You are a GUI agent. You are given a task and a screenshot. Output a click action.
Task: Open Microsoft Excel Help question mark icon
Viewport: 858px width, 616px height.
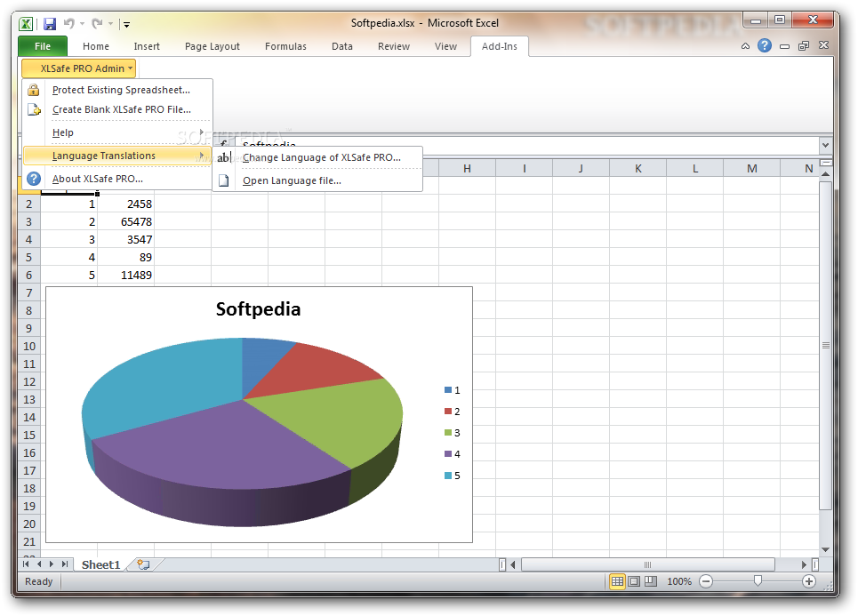765,45
